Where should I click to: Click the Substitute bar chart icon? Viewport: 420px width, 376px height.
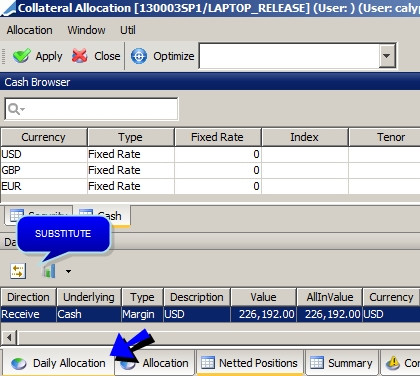click(x=49, y=271)
